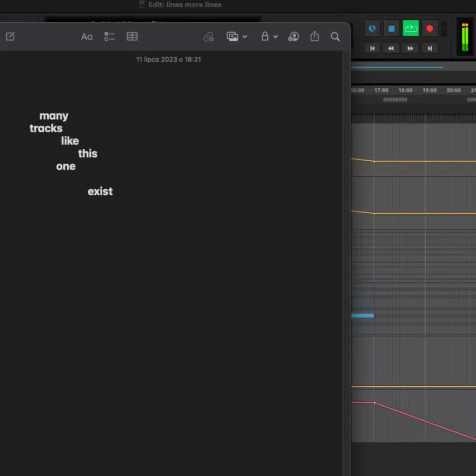Search notes using the magnifier icon
Image resolution: width=476 pixels, height=476 pixels.
point(335,37)
